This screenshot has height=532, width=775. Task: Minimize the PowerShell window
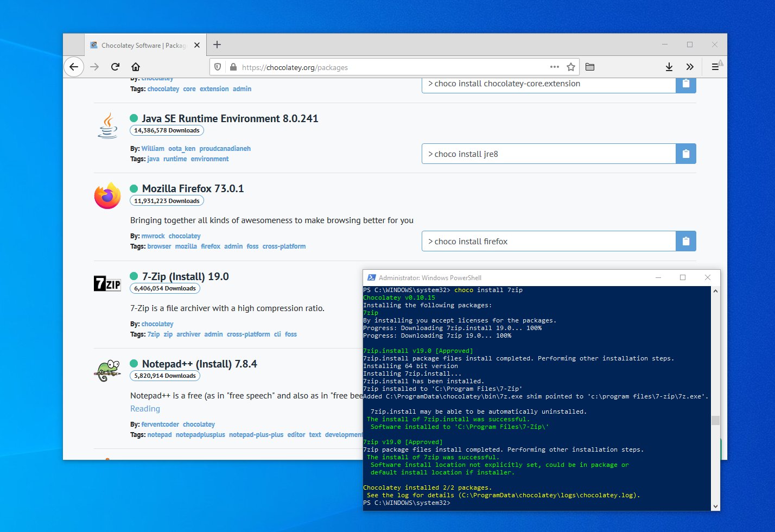tap(658, 277)
